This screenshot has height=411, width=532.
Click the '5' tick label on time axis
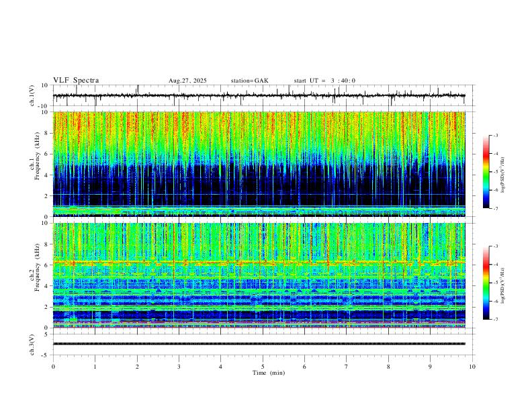263,367
